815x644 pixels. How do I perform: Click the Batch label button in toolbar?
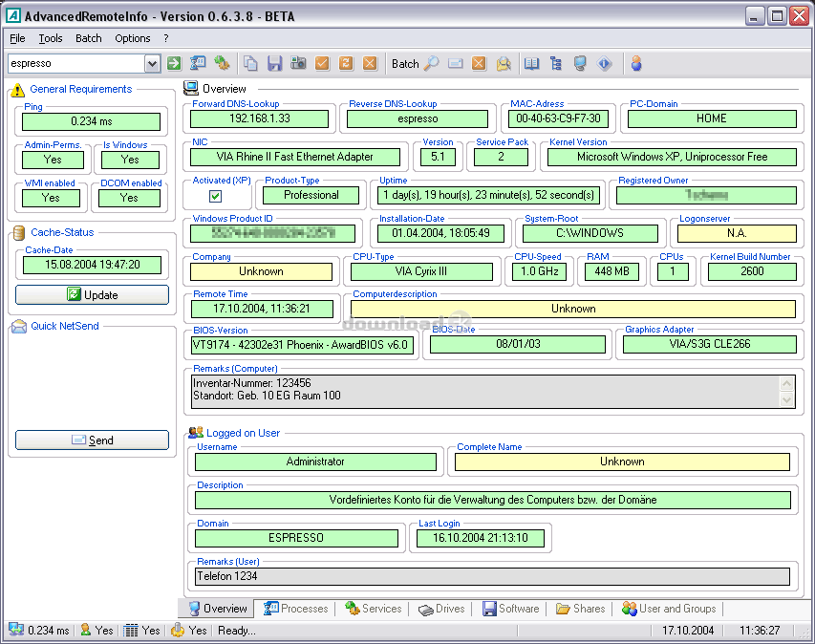[405, 63]
